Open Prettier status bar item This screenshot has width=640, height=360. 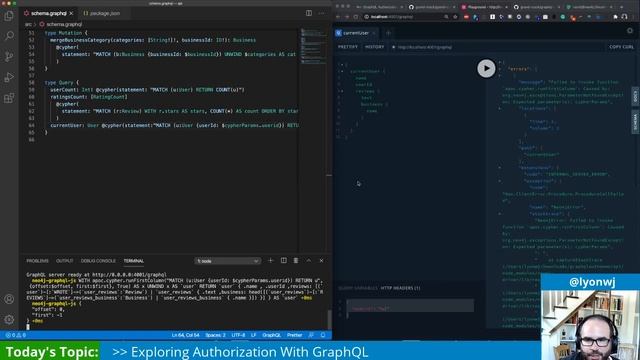click(294, 335)
